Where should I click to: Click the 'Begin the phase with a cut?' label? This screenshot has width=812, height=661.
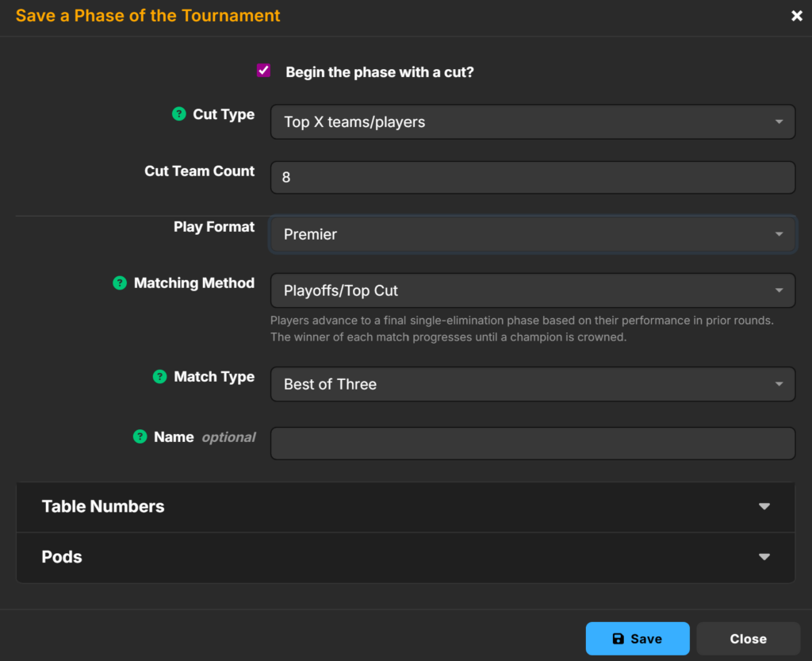(379, 72)
